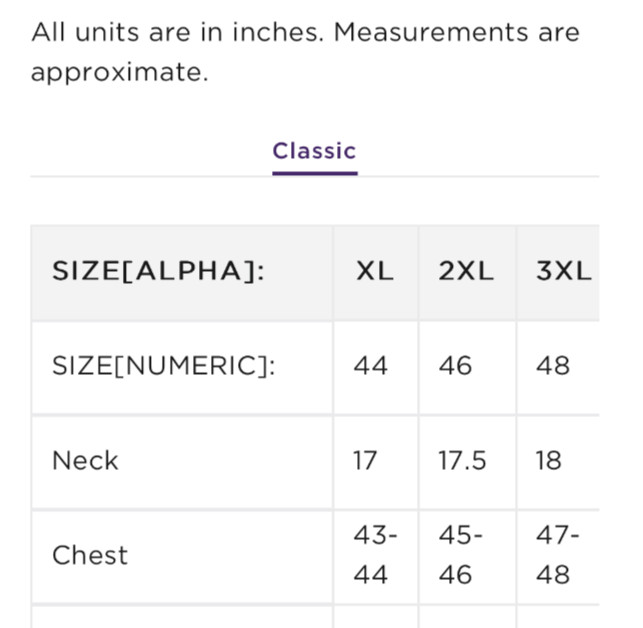Click numeric size 44 cell
The width and height of the screenshot is (643, 628).
[x=370, y=366]
